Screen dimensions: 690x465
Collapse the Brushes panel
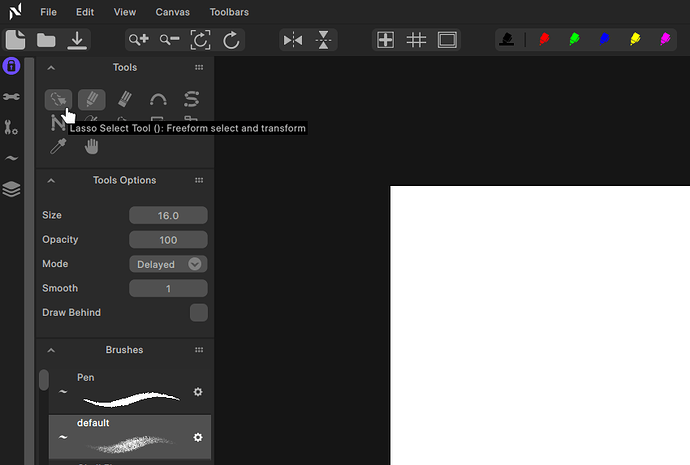(x=51, y=350)
